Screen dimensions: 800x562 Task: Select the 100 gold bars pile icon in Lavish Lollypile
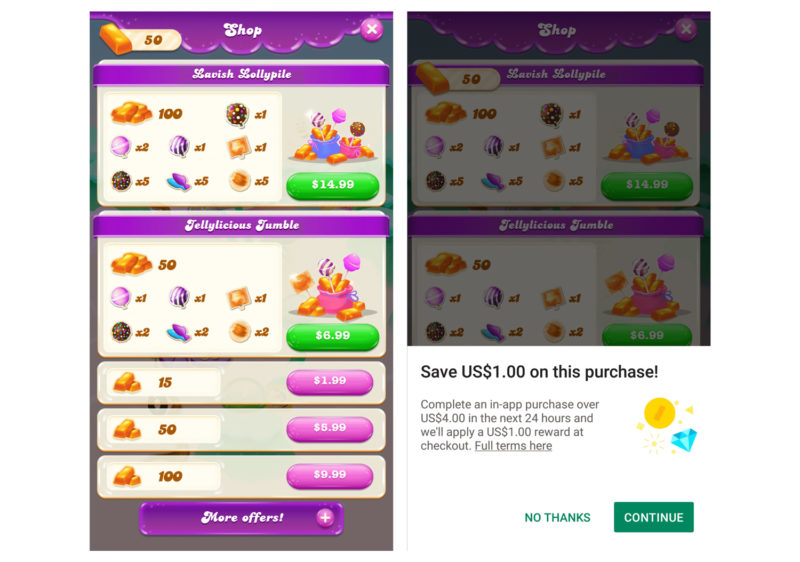(x=131, y=113)
